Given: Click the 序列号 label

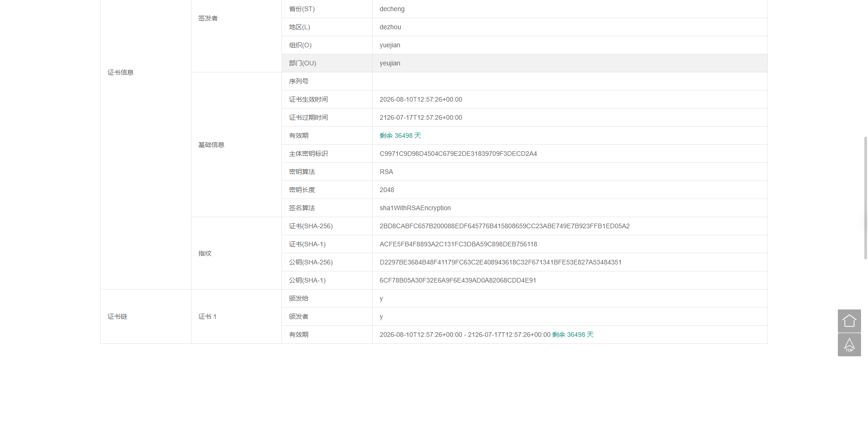Looking at the screenshot, I should [x=299, y=81].
